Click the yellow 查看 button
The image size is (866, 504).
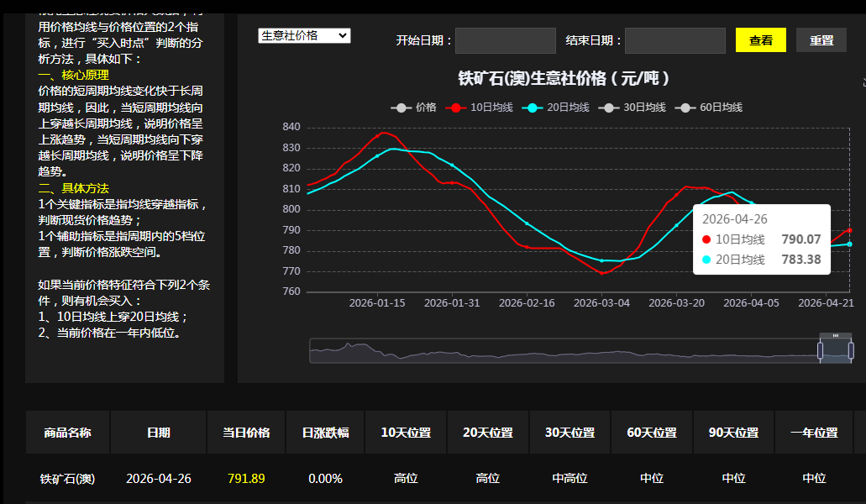pyautogui.click(x=760, y=40)
